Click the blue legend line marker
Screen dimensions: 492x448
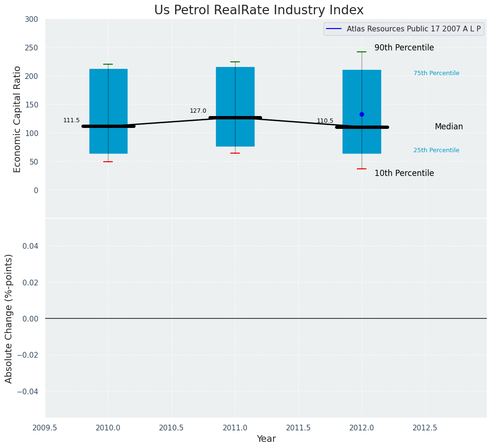(334, 29)
